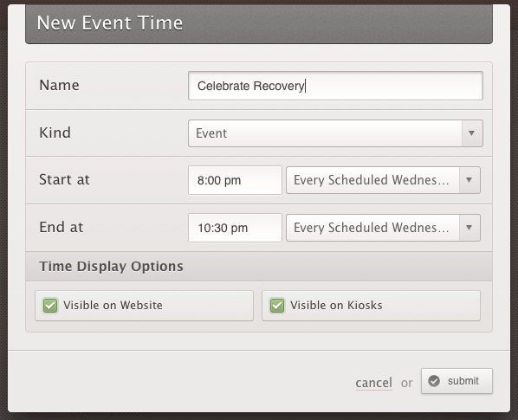
Task: Click the New Event Time title
Action: tap(110, 23)
